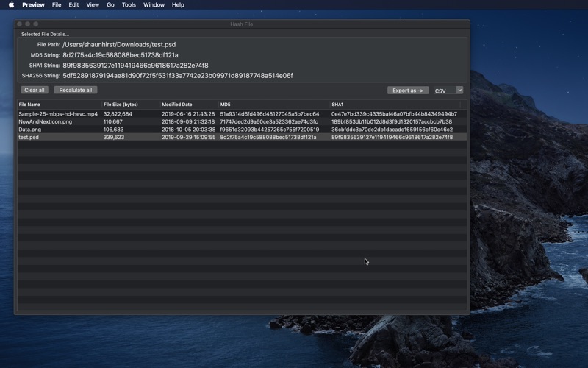
Task: Select the NowAndNextIcon.png file row
Action: pos(243,121)
